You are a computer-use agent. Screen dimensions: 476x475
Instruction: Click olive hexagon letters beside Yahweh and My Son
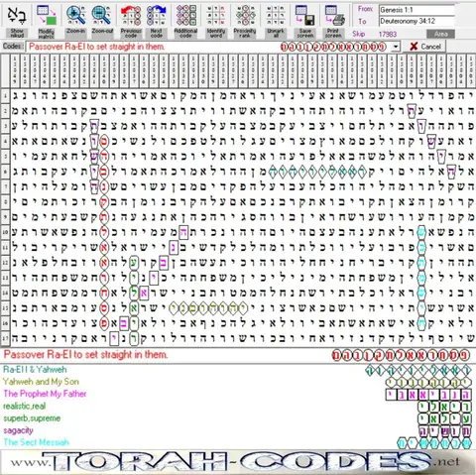[427, 383]
